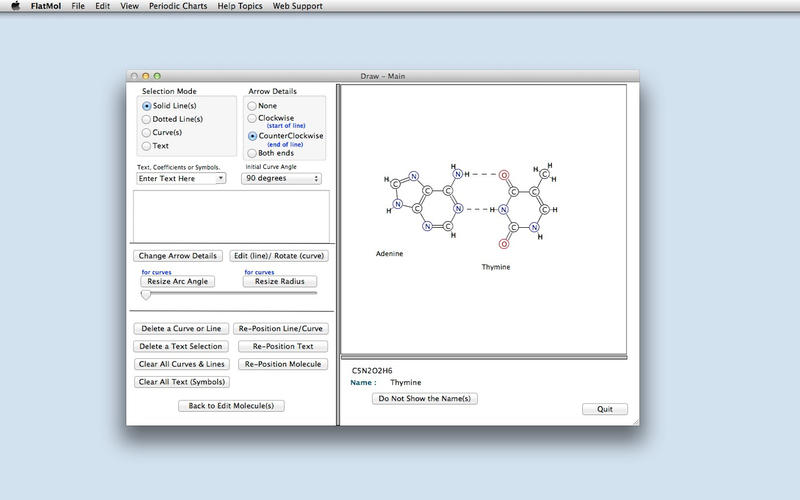The height and width of the screenshot is (500, 800).
Task: Click the window resize grip corner
Action: coord(634,421)
